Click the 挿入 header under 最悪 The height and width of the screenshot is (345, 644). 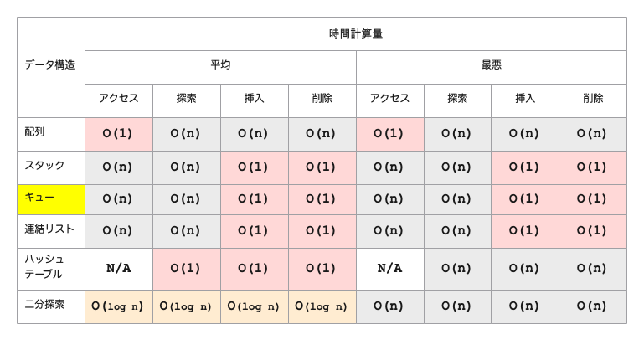(525, 99)
